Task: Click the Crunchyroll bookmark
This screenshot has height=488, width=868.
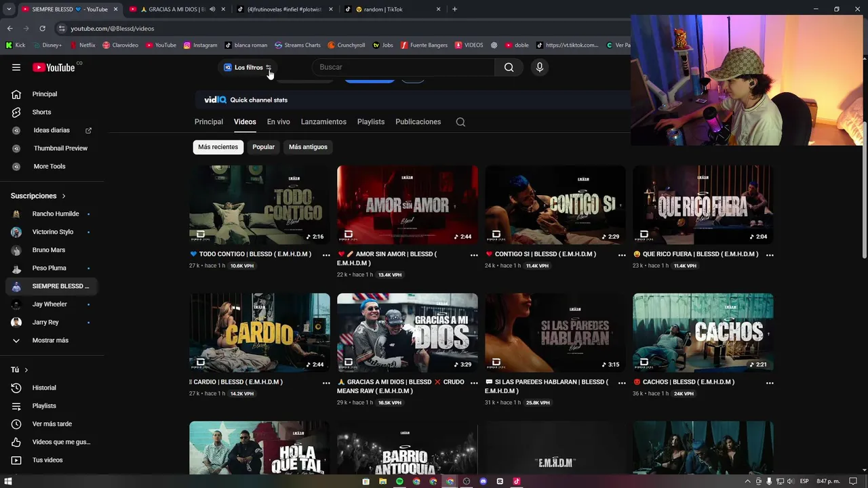Action: point(347,45)
